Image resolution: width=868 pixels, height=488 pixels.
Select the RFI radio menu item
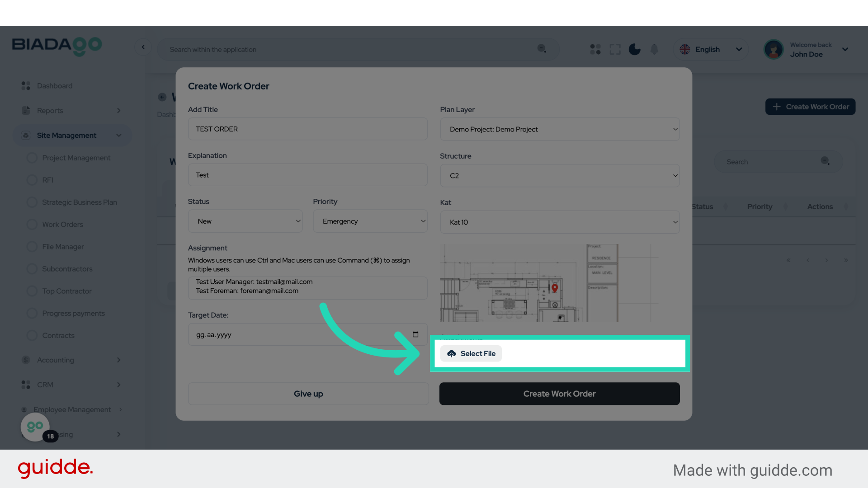point(32,180)
